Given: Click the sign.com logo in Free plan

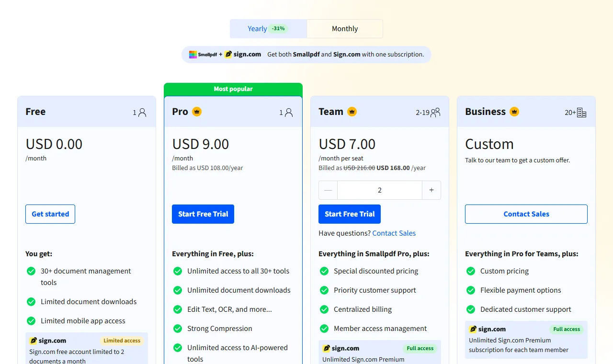Looking at the screenshot, I should click(x=48, y=341).
